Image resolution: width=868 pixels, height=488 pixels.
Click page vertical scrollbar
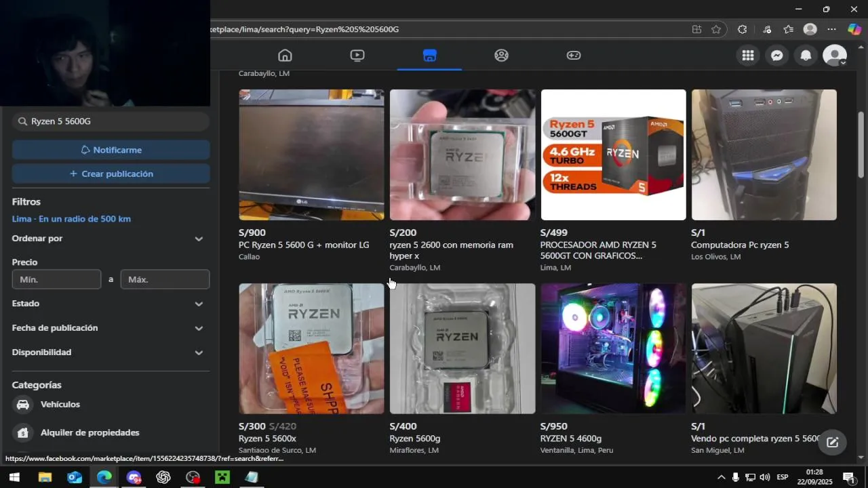(861, 145)
